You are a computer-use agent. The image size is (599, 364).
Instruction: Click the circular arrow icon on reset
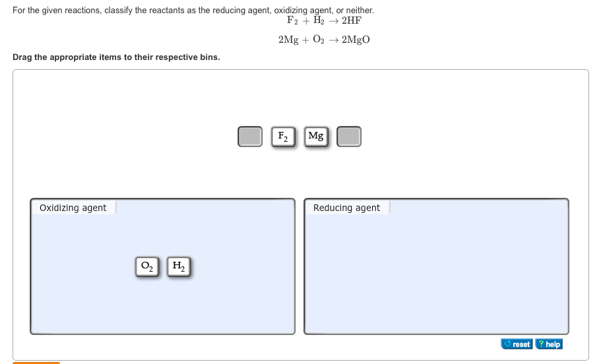pyautogui.click(x=507, y=344)
